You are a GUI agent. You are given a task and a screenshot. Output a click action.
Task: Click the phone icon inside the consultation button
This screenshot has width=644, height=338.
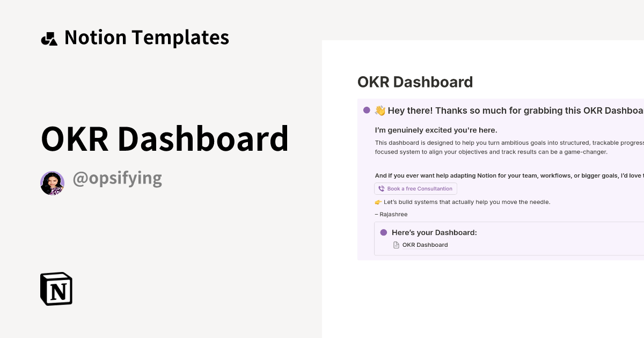(381, 188)
